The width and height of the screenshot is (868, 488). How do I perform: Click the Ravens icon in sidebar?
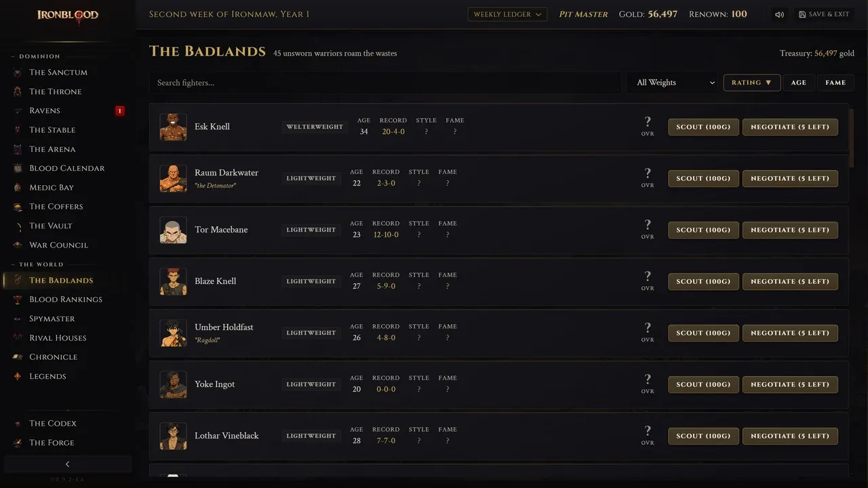pos(17,110)
